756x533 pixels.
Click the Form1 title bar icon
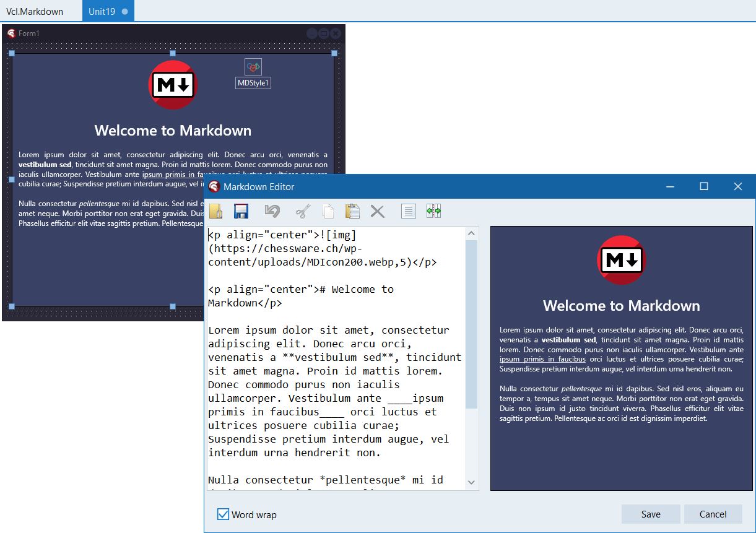point(11,33)
